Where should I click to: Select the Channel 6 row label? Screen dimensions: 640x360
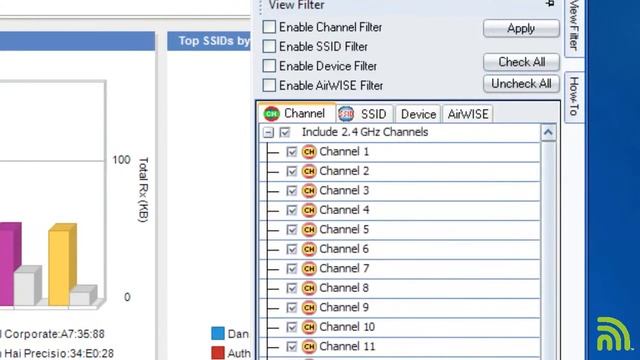(x=344, y=249)
